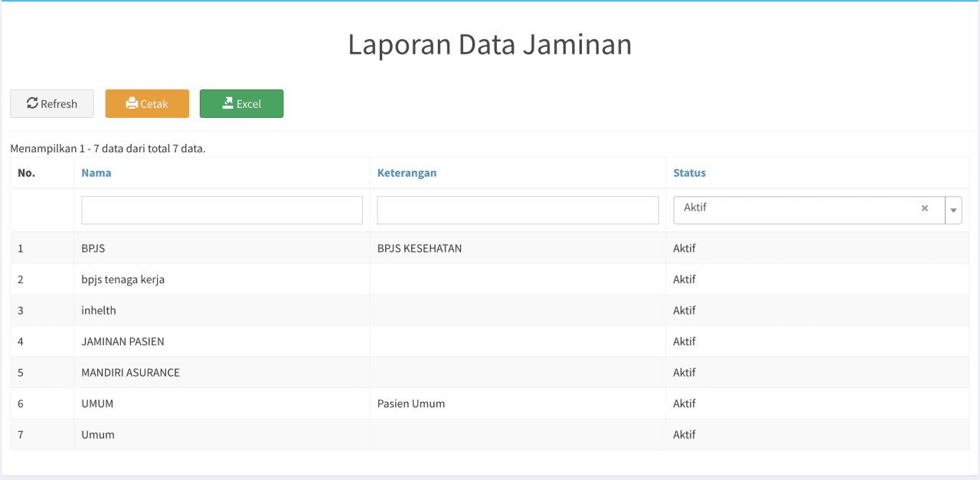Screen dimensions: 980x480
Task: Click the Pasien Umum description cell
Action: (411, 403)
